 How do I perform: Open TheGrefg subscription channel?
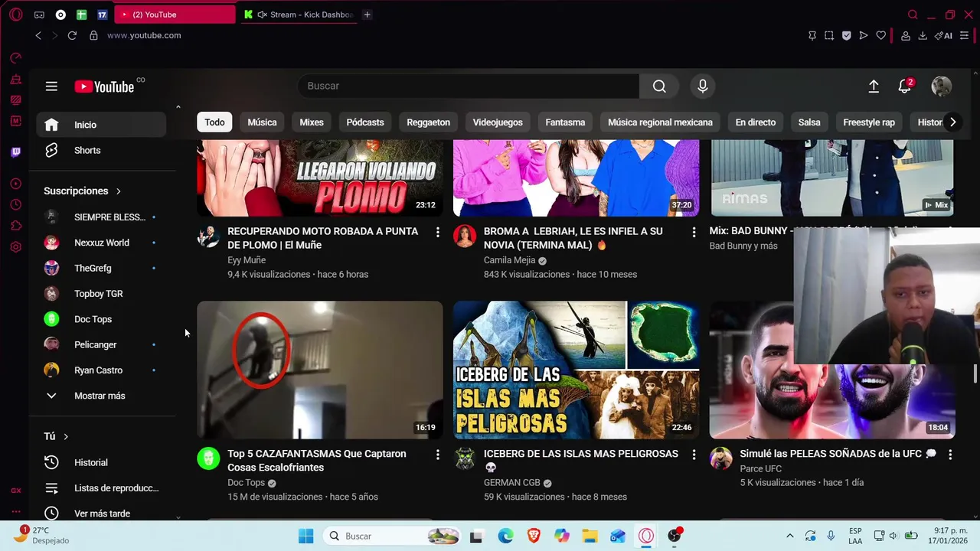click(x=101, y=268)
